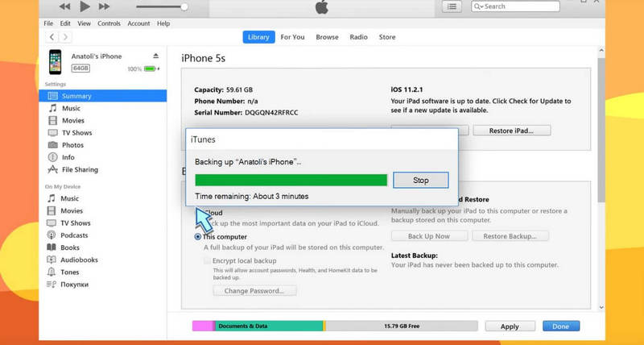
Task: Click the Search field
Action: [515, 6]
